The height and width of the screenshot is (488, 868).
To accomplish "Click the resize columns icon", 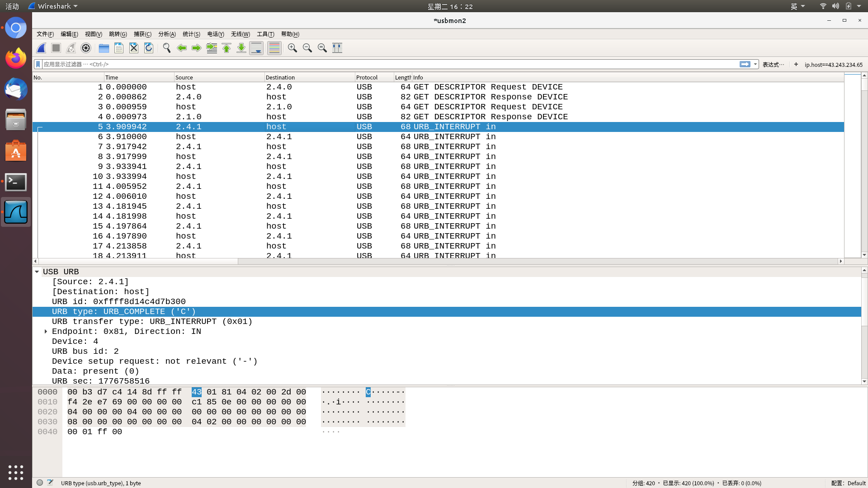I will pyautogui.click(x=337, y=48).
